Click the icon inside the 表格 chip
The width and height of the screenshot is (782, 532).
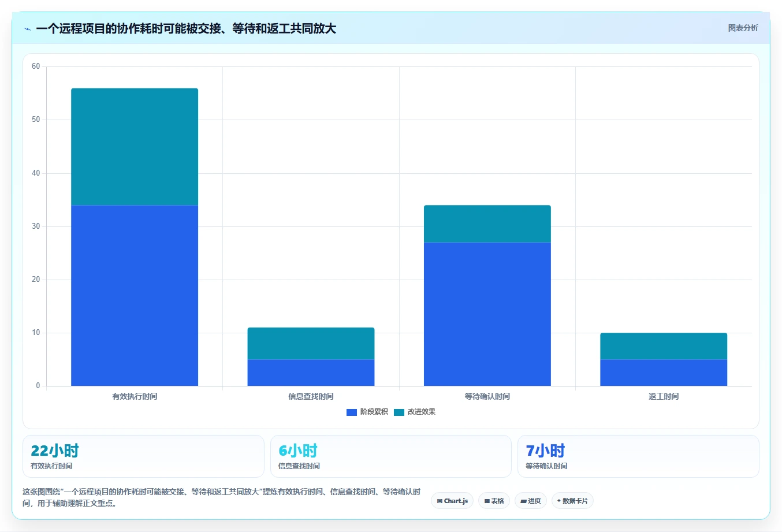[487, 501]
